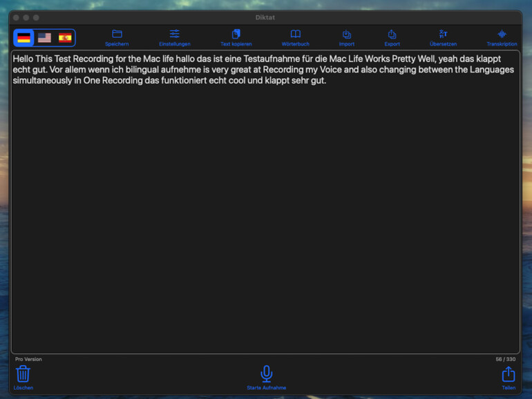The image size is (532, 399).
Task: Click the Import icon
Action: tap(346, 34)
